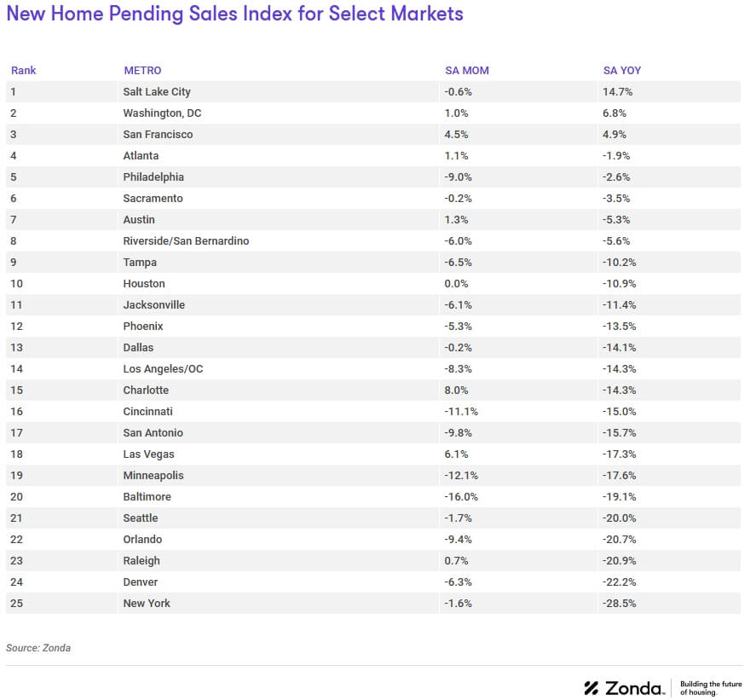Click the Zonda logo icon
The image size is (756, 700).
tap(592, 688)
